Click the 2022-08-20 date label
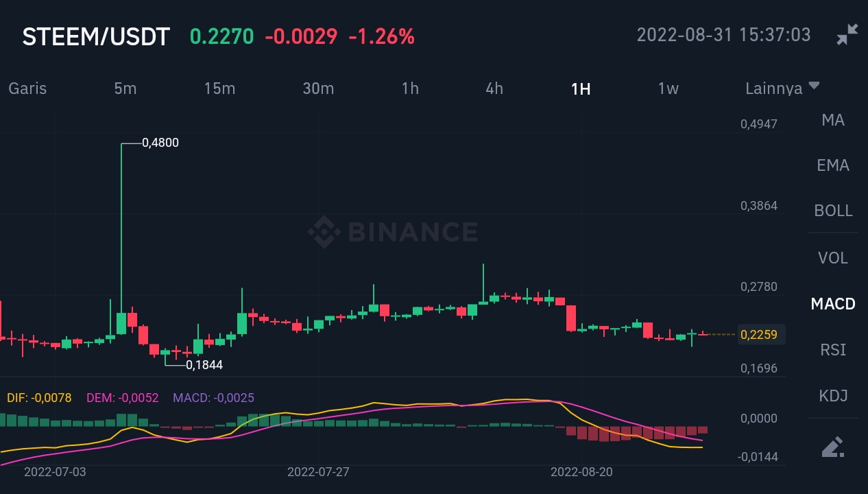868x494 pixels. point(581,472)
